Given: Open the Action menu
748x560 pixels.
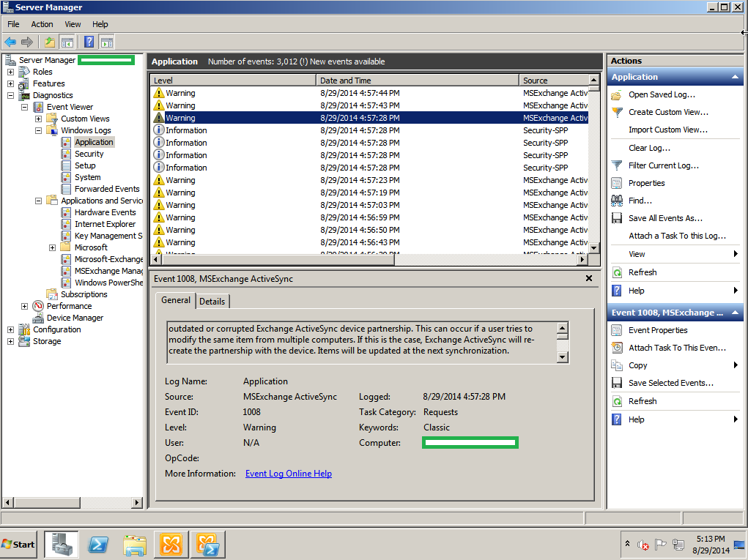Looking at the screenshot, I should click(x=42, y=24).
